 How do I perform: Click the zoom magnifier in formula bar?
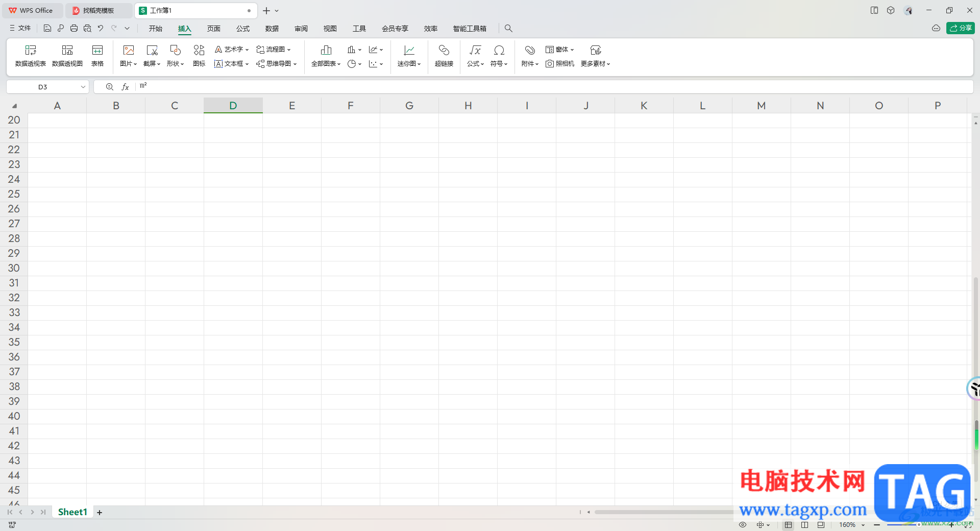click(x=109, y=87)
